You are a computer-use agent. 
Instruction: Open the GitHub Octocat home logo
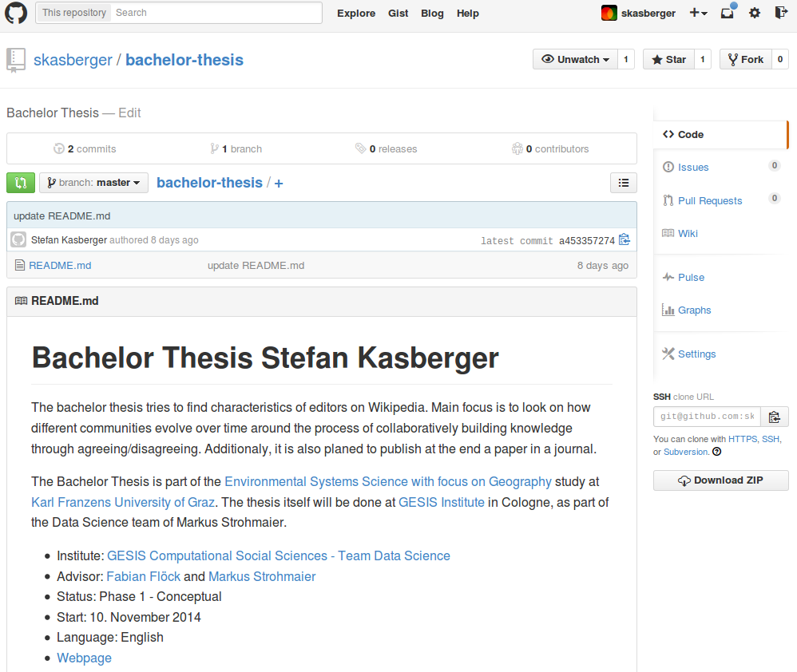click(16, 13)
